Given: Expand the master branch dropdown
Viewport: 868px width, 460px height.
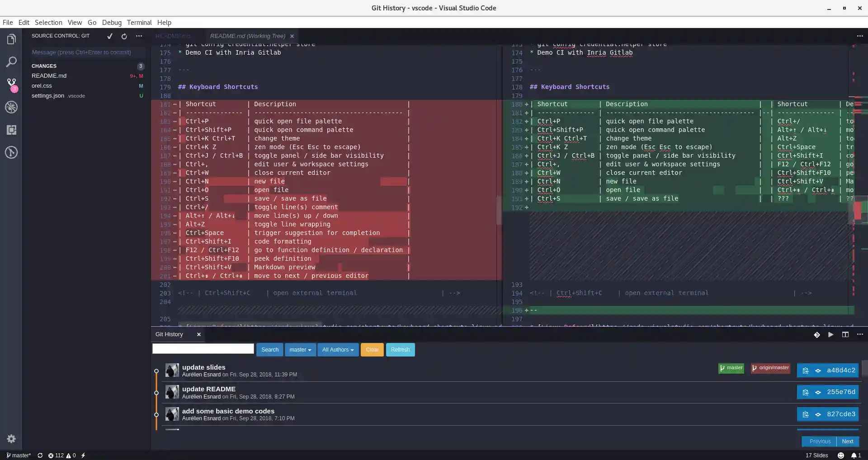Looking at the screenshot, I should (300, 350).
